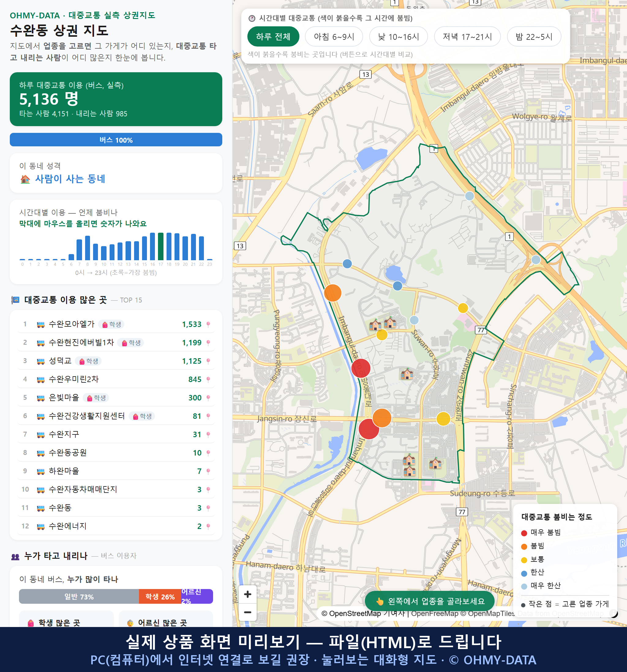
Task: Click the bus icon beside 성덕교
Action: pos(40,361)
